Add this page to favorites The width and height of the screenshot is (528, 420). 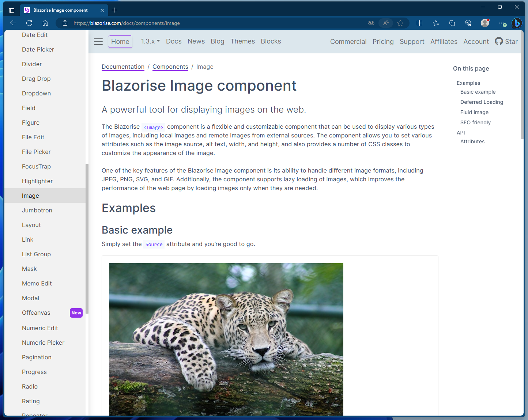tap(401, 23)
